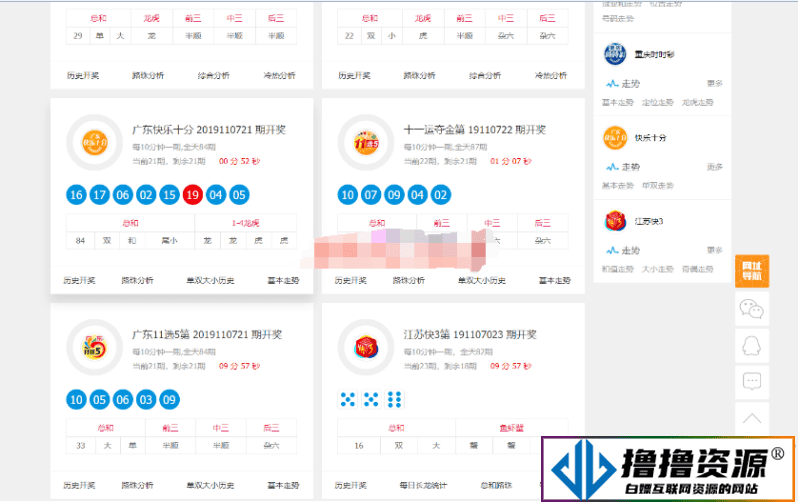Open 单双大小历史 in 广东快乐十分 card

[210, 281]
